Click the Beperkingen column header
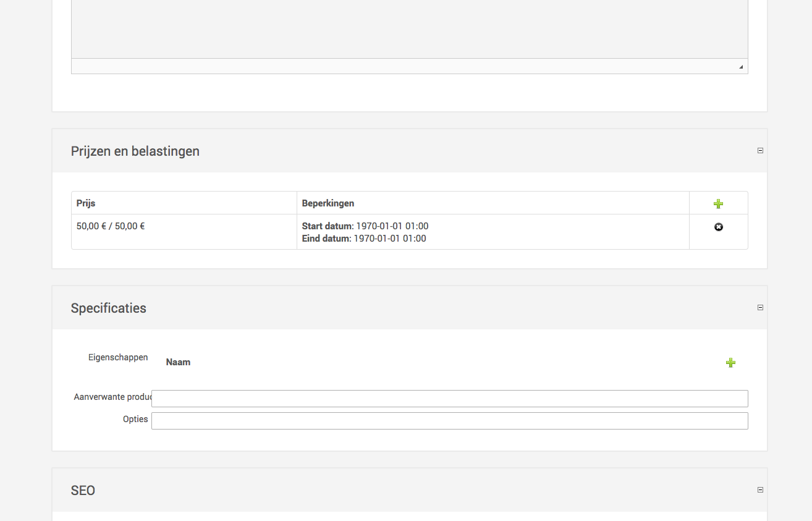The height and width of the screenshot is (521, 812). point(328,203)
